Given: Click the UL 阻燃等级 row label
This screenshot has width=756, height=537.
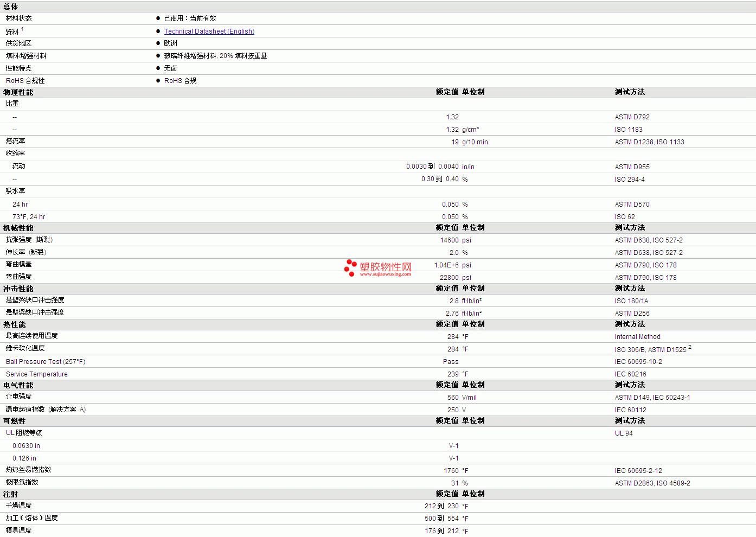Looking at the screenshot, I should [x=24, y=433].
